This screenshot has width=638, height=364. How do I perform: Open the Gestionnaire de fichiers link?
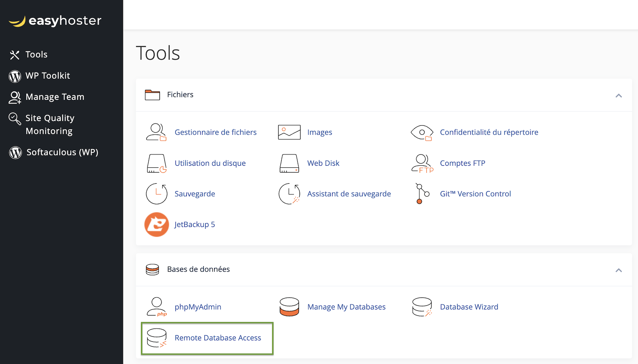216,132
